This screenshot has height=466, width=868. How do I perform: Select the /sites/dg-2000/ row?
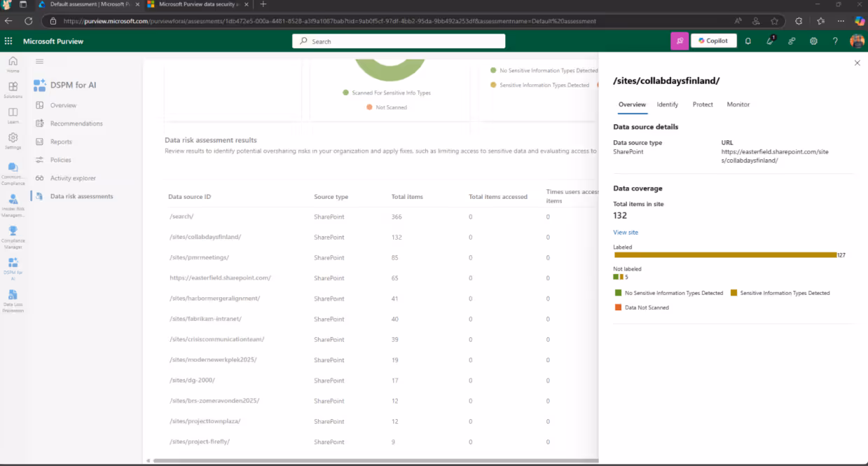click(382, 380)
